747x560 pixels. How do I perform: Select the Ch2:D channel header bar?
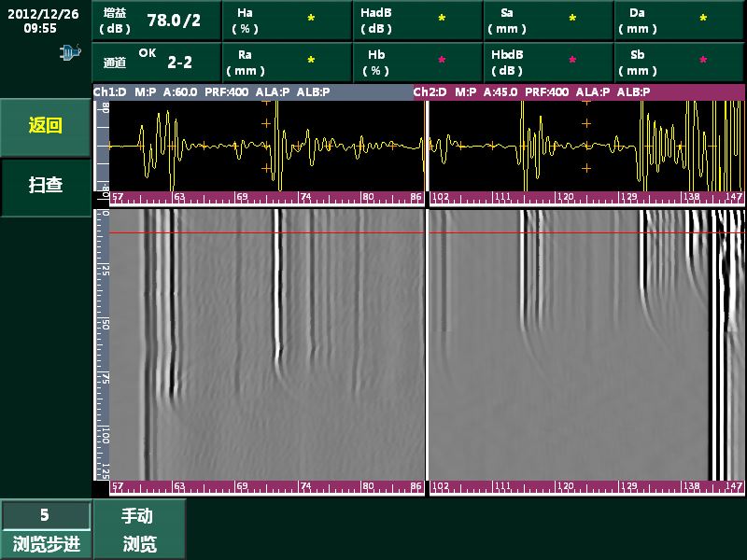click(579, 92)
